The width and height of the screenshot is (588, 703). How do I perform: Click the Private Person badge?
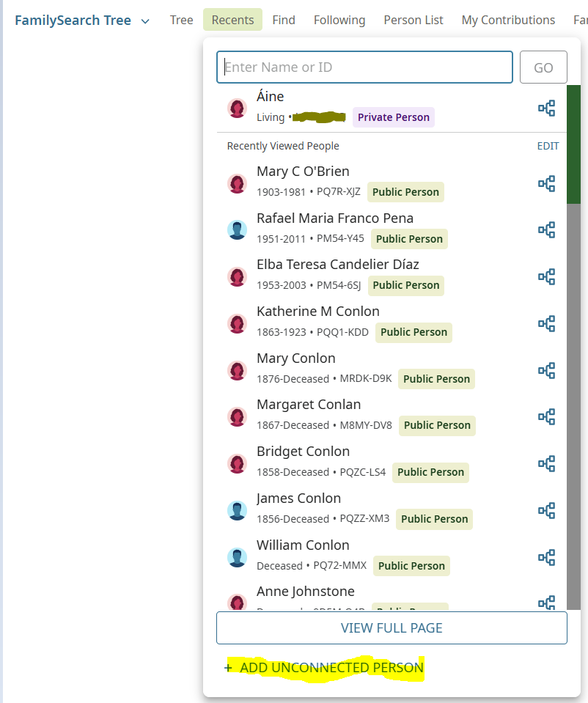point(394,117)
